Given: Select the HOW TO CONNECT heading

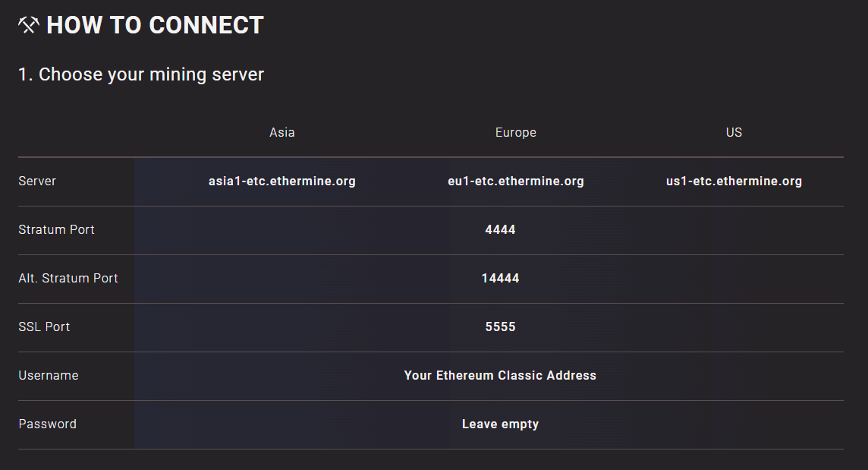Looking at the screenshot, I should click(x=155, y=24).
